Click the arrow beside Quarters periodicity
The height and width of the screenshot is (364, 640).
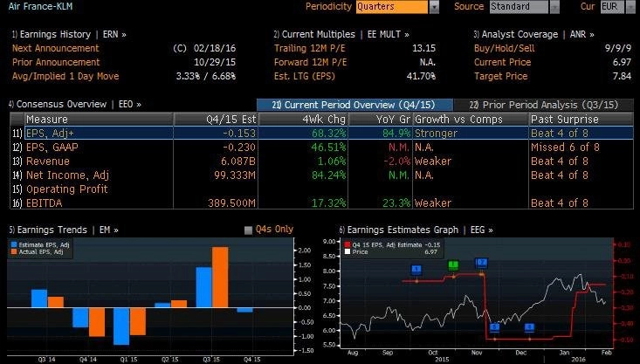pos(434,7)
